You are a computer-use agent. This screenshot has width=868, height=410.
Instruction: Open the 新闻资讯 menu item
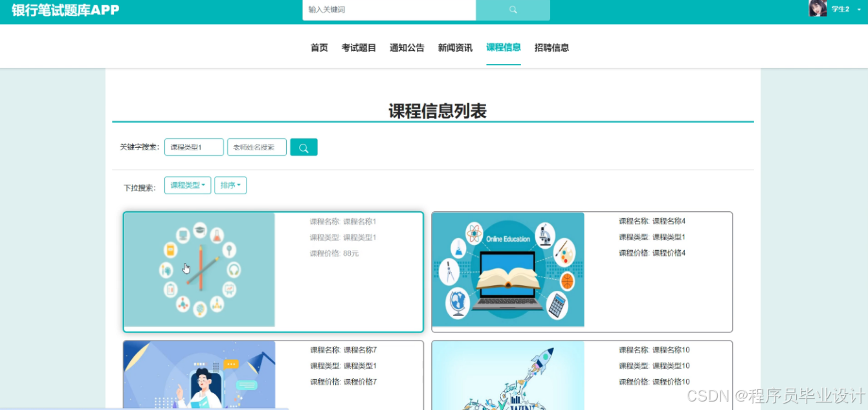[455, 47]
